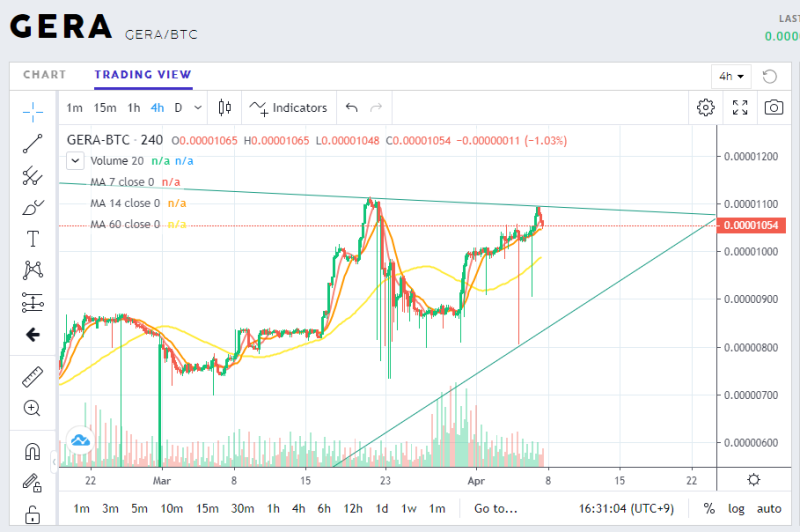The image size is (800, 532).
Task: Select 4h interval in top toolbar
Action: click(157, 108)
